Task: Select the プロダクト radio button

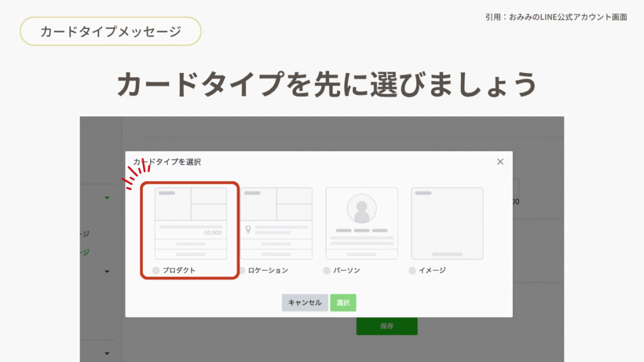Action: click(x=156, y=270)
